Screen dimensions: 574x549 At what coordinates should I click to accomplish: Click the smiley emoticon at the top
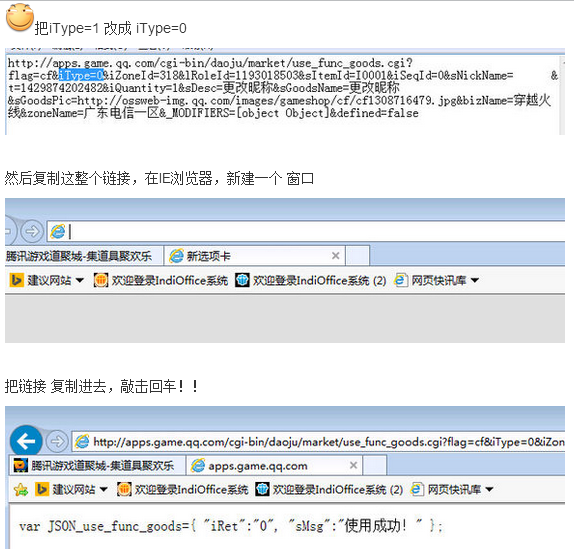pyautogui.click(x=20, y=17)
